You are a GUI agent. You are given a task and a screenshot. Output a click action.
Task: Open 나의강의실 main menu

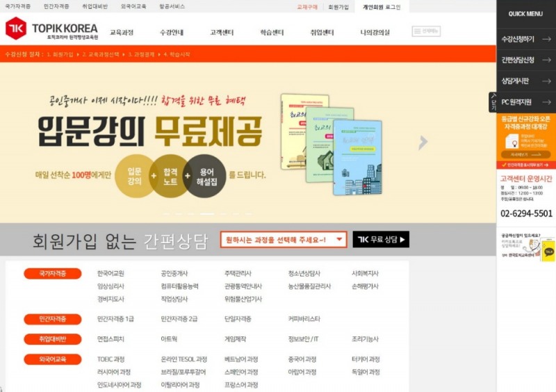375,32
